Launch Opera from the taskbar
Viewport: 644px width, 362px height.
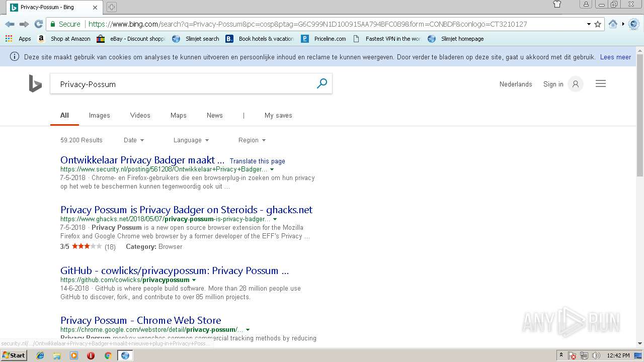click(91, 355)
